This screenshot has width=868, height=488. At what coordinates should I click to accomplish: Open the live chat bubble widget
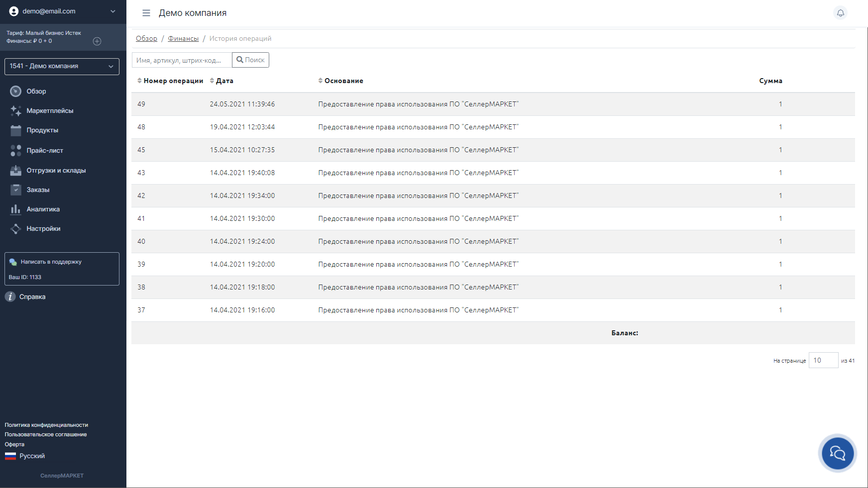pos(837,453)
